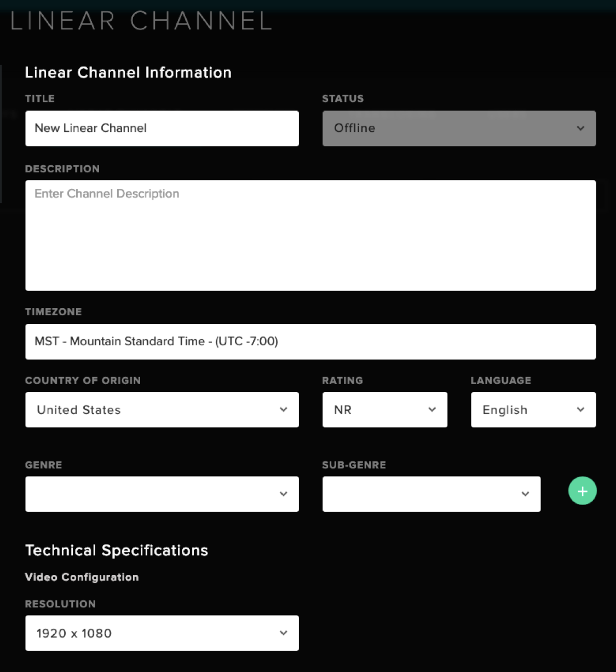Click the chevron icon on the Resolution selector
Screen dimensions: 616x672
point(284,633)
